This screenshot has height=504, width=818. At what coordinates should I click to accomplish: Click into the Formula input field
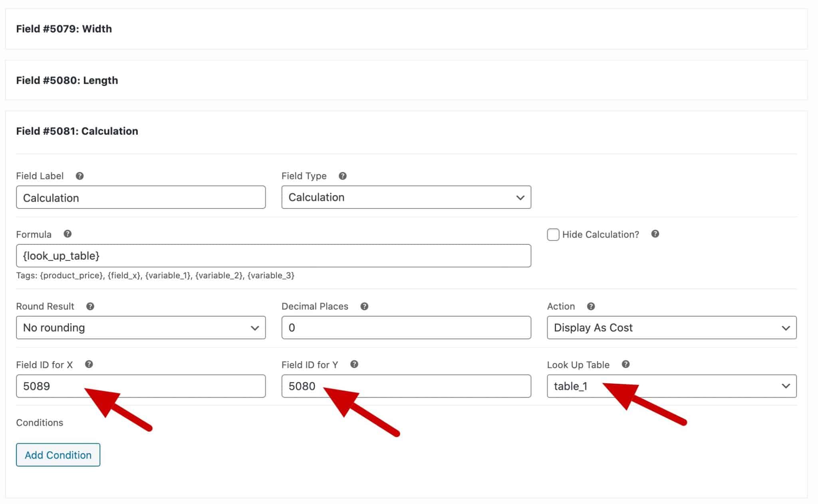(x=273, y=256)
